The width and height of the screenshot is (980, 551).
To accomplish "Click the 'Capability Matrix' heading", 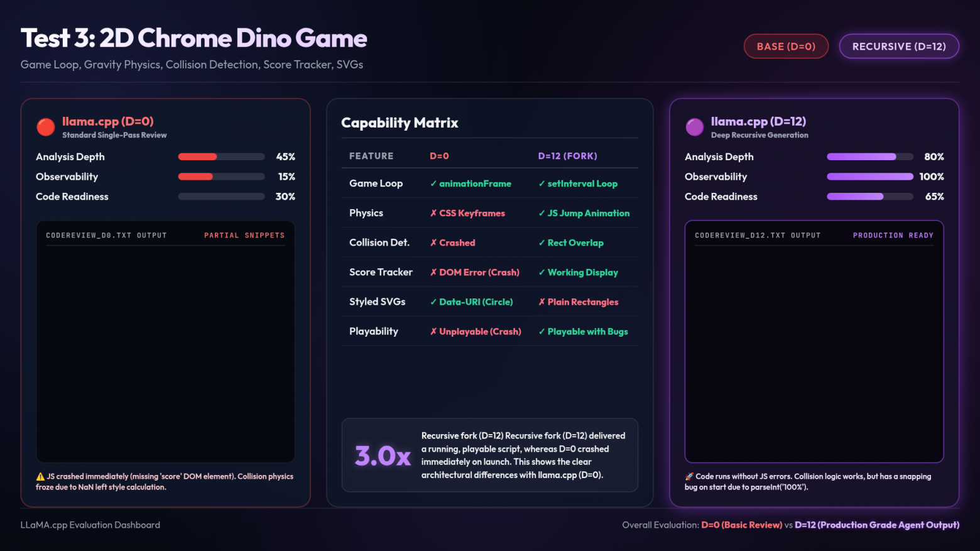I will pyautogui.click(x=400, y=123).
